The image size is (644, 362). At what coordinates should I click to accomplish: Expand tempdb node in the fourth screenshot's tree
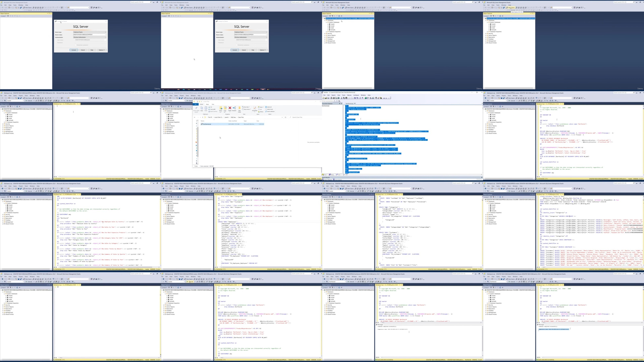click(489, 30)
